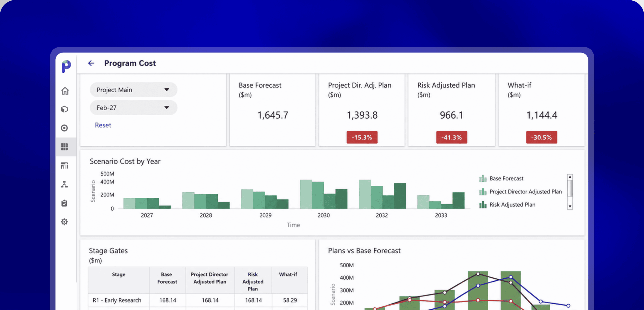Open the settings gear sidebar icon
644x310 pixels.
pos(64,222)
